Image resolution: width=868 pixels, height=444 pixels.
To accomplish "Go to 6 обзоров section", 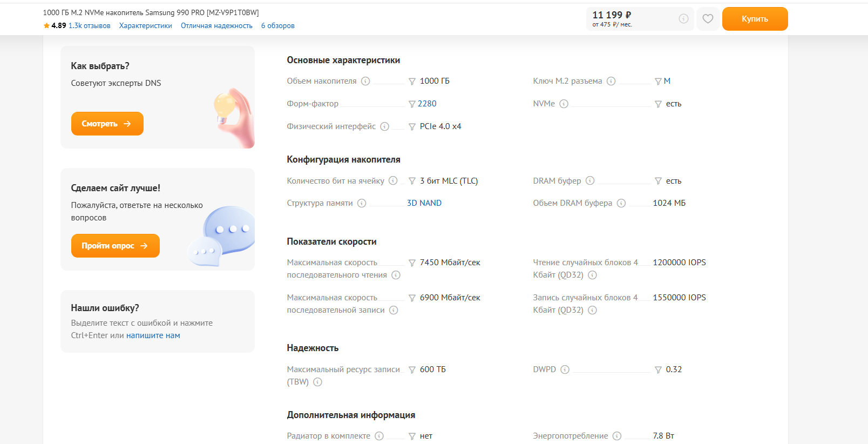I will click(x=277, y=26).
